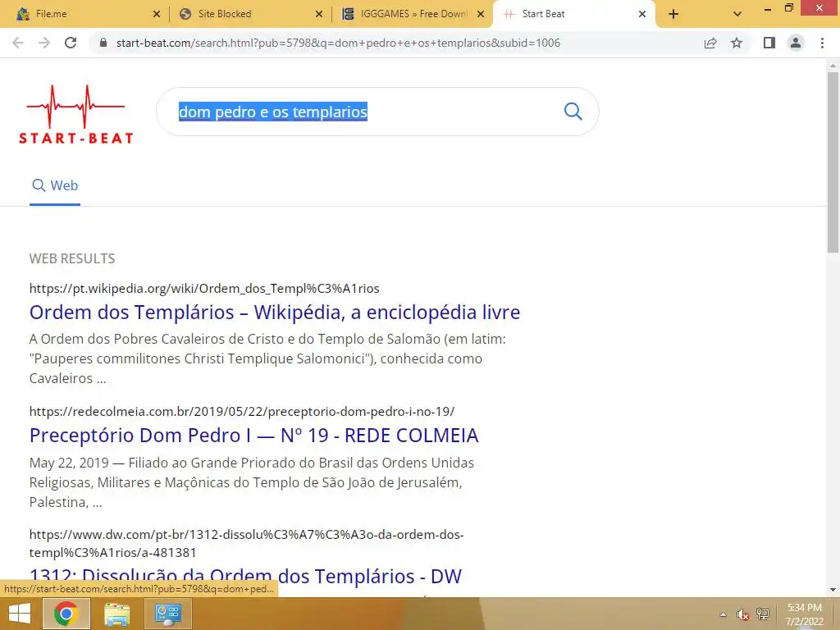Click the network tray icon
The height and width of the screenshot is (630, 840).
coord(762,614)
